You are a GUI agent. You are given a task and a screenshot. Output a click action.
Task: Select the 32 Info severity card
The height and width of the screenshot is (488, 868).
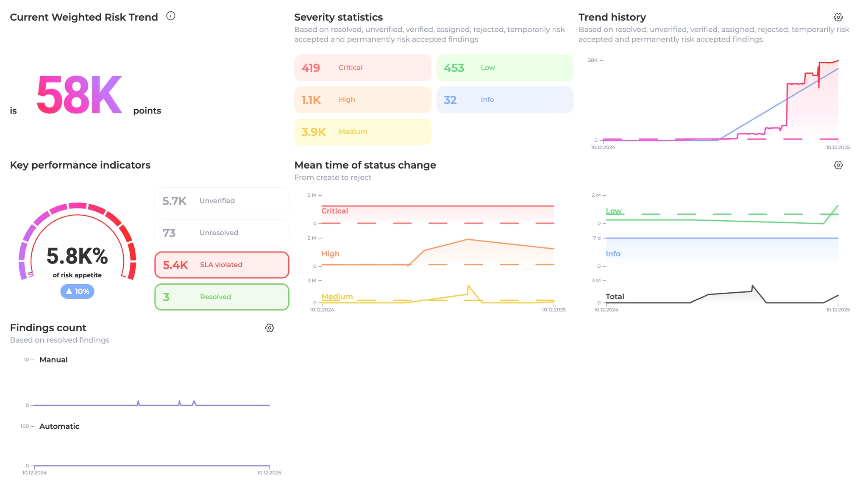pos(504,100)
